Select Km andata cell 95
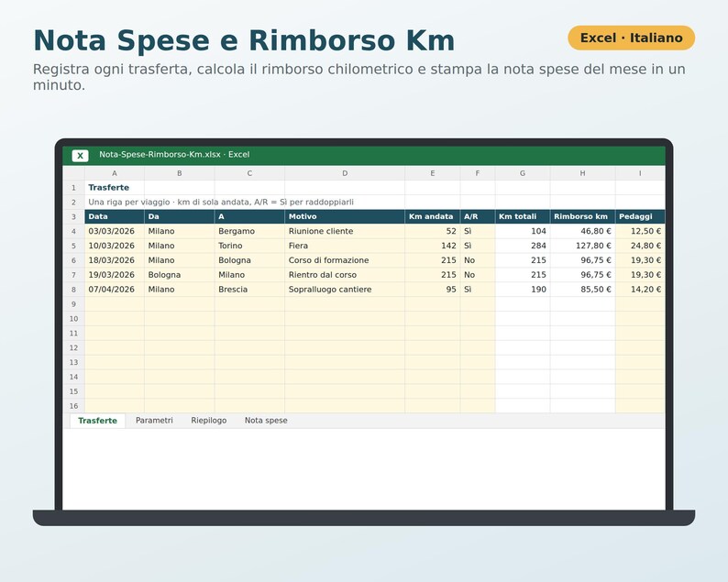The width and height of the screenshot is (728, 582). (x=432, y=289)
